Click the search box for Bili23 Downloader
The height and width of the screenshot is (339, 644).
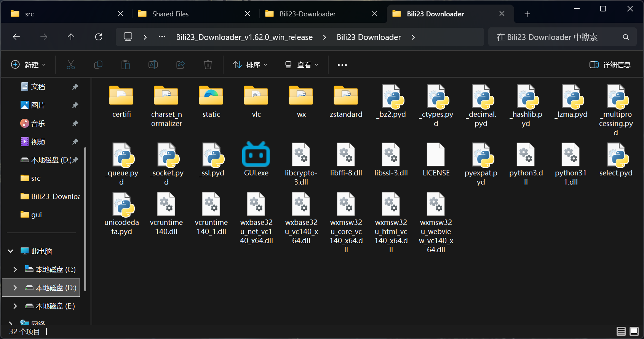[x=556, y=37]
